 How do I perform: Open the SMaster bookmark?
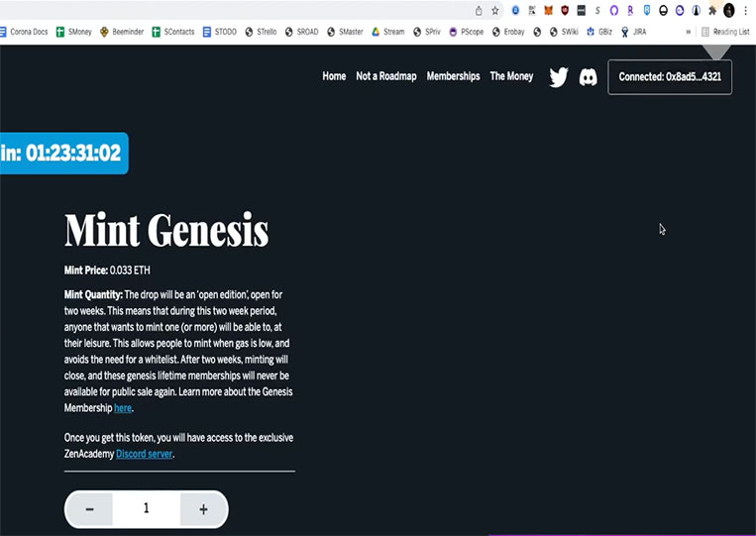tap(345, 32)
